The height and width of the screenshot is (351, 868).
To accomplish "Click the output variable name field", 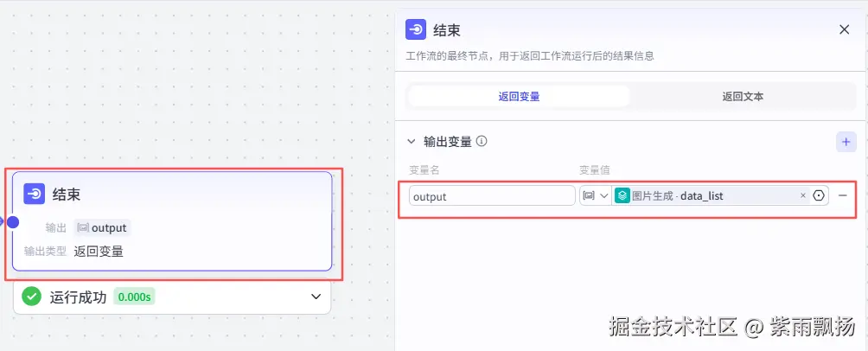I will click(x=491, y=196).
